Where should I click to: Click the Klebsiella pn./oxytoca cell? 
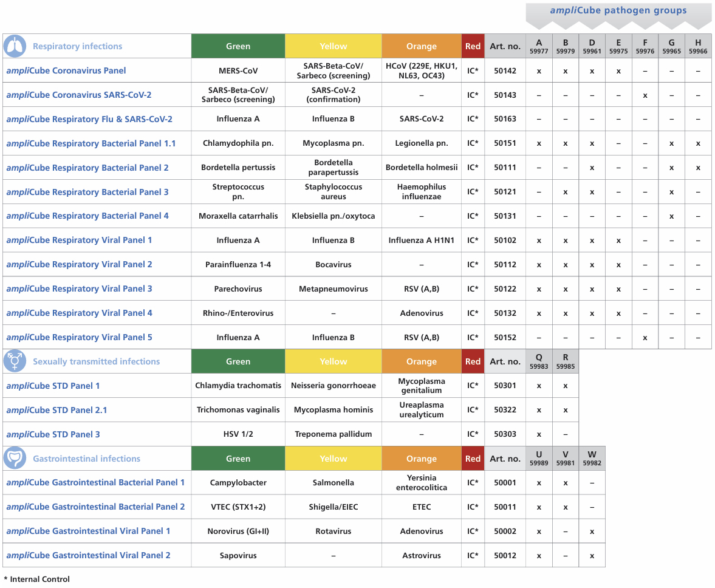coord(334,216)
